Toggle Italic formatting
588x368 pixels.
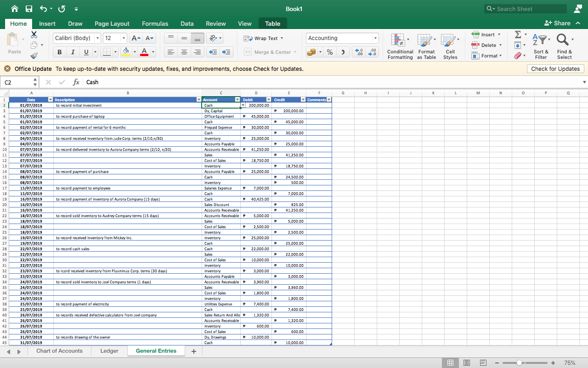coord(73,52)
